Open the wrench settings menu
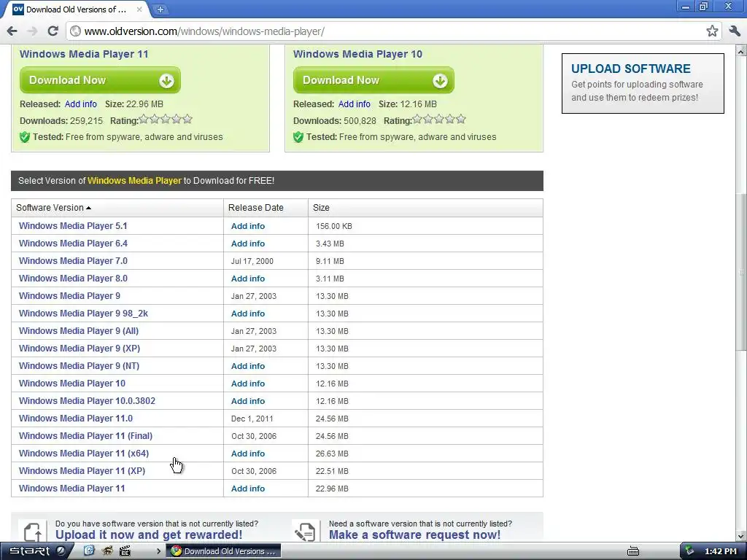The height and width of the screenshot is (560, 747). (x=734, y=31)
